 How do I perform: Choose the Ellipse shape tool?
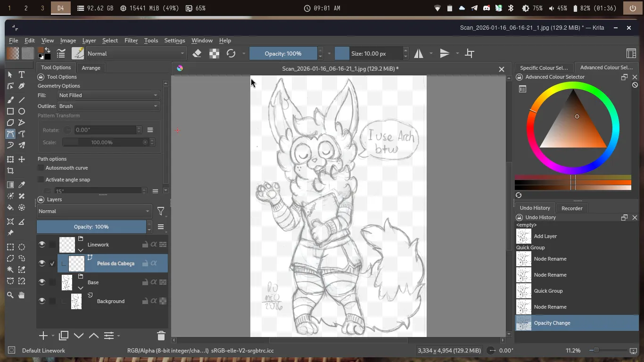[22, 111]
